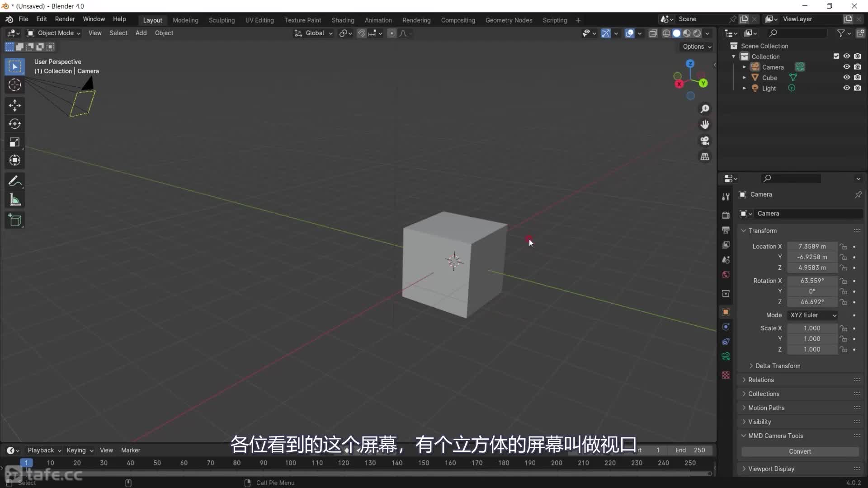Click the Convert button
Screen dimensions: 868x488
[799, 451]
